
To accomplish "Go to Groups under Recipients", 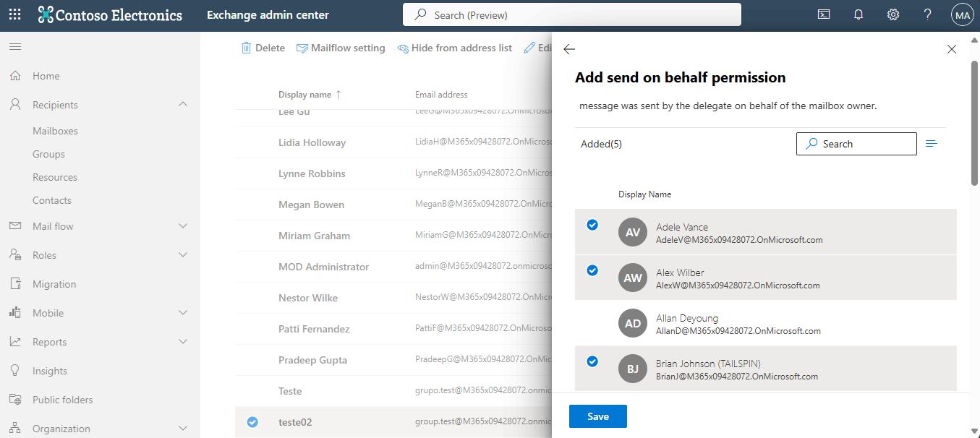I will pos(48,154).
